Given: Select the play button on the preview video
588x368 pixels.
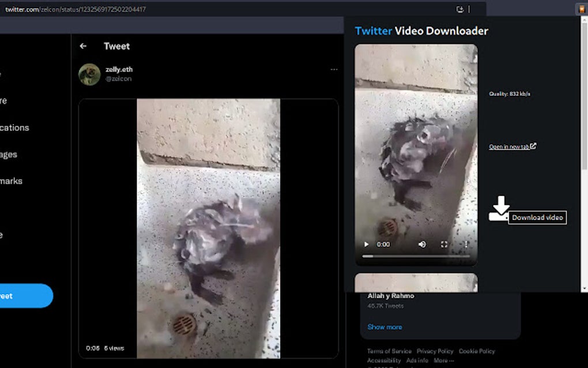Looking at the screenshot, I should point(365,244).
